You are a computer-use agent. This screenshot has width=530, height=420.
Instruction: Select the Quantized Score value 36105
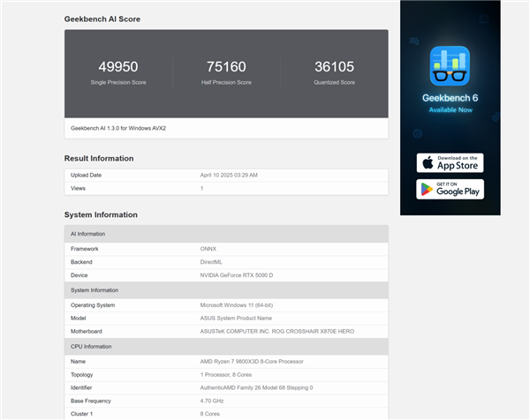click(x=334, y=67)
